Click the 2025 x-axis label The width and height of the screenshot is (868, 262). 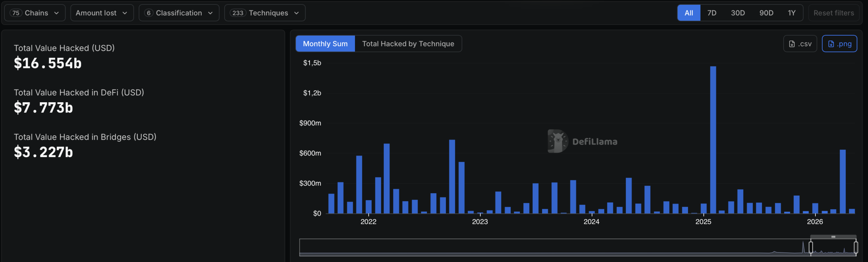click(x=703, y=222)
